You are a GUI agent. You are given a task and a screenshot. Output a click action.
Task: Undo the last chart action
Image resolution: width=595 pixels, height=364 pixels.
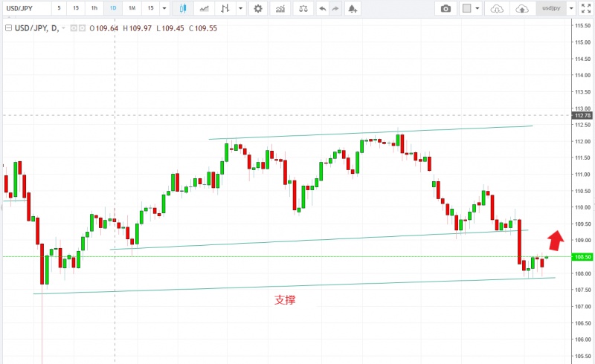point(322,8)
